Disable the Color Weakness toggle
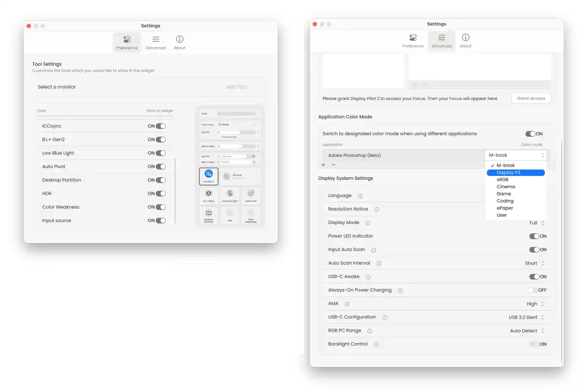Image resolution: width=588 pixels, height=392 pixels. point(160,207)
